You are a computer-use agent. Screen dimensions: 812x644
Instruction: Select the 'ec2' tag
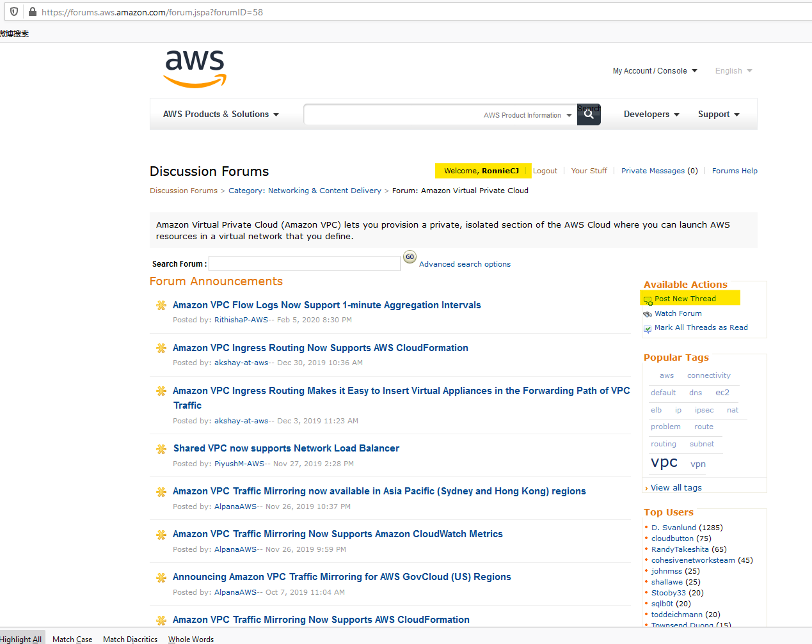(x=722, y=393)
